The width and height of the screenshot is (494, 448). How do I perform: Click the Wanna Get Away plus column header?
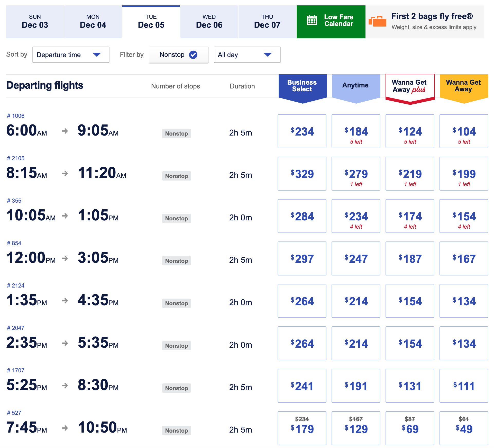410,86
